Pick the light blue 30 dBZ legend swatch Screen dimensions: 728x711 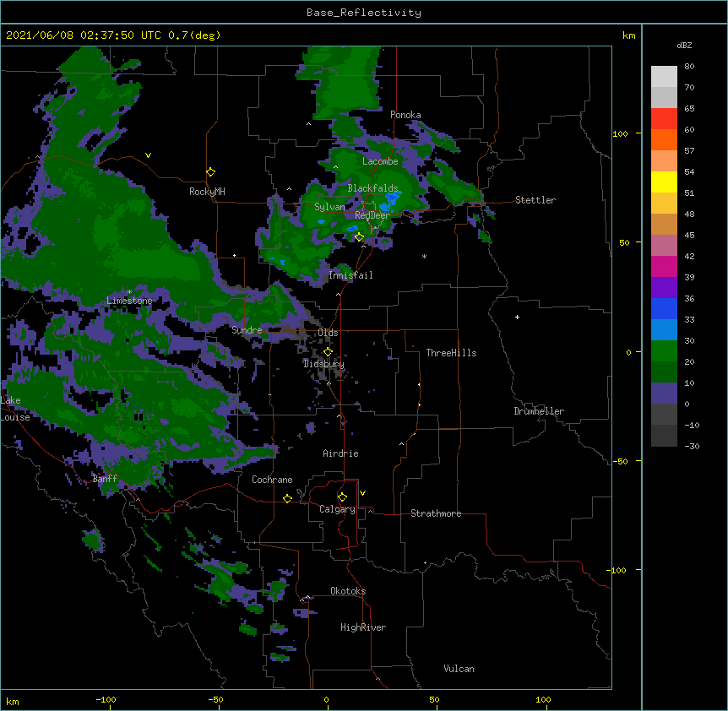(x=664, y=329)
